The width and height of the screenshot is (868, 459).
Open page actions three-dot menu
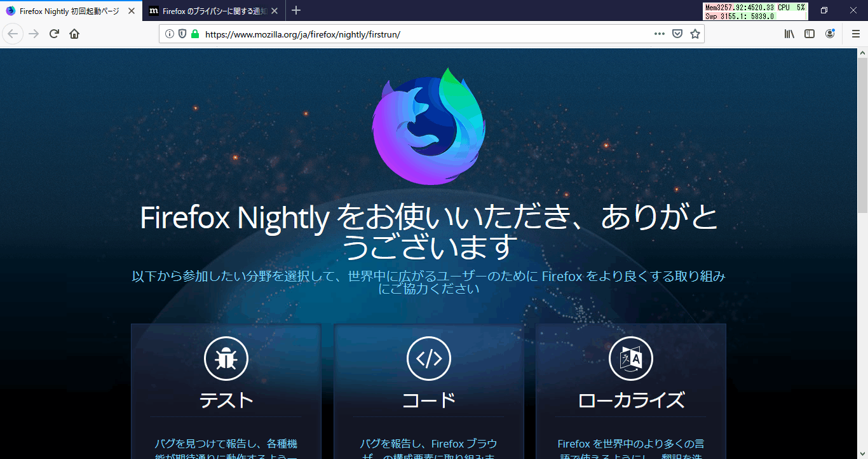coord(660,34)
